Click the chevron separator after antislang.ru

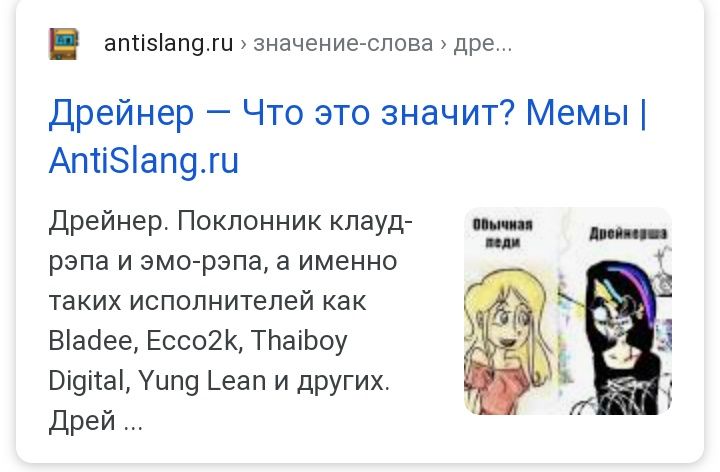[x=243, y=45]
